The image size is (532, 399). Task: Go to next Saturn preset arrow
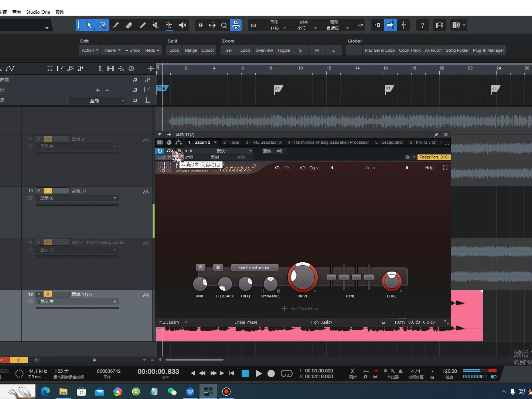click(x=407, y=168)
